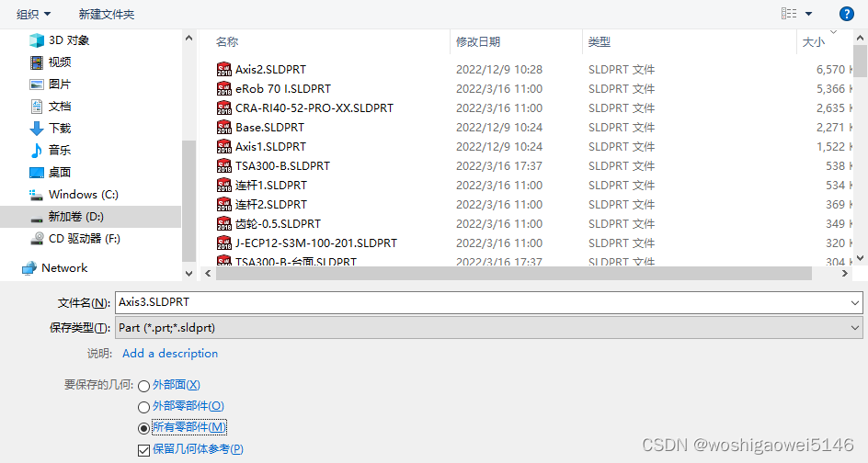Screen dimensions: 868x463
Task: Click the file list scroll left arrow
Action: click(208, 273)
